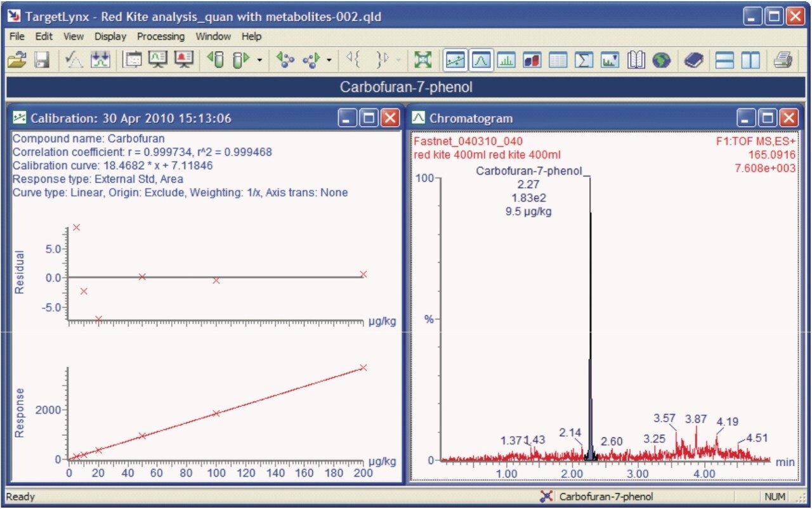Open the Help menu
812x509 pixels.
click(x=251, y=36)
